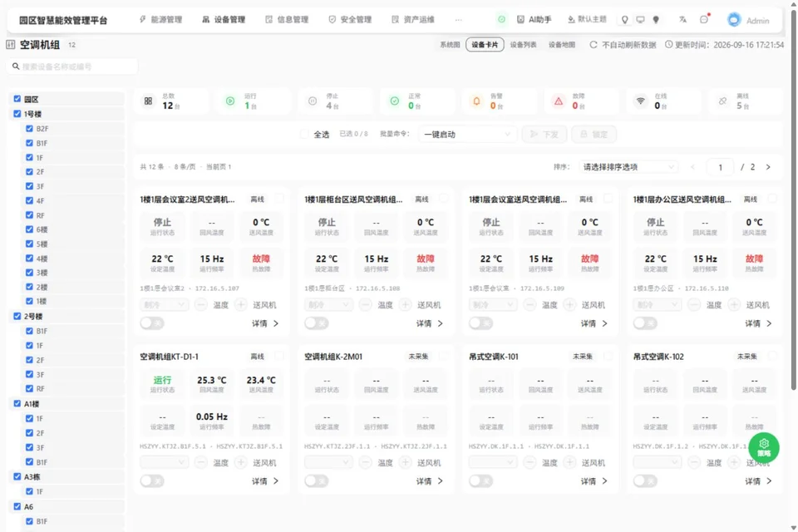798x532 pixels.
Task: Go to next page arrow
Action: point(768,167)
